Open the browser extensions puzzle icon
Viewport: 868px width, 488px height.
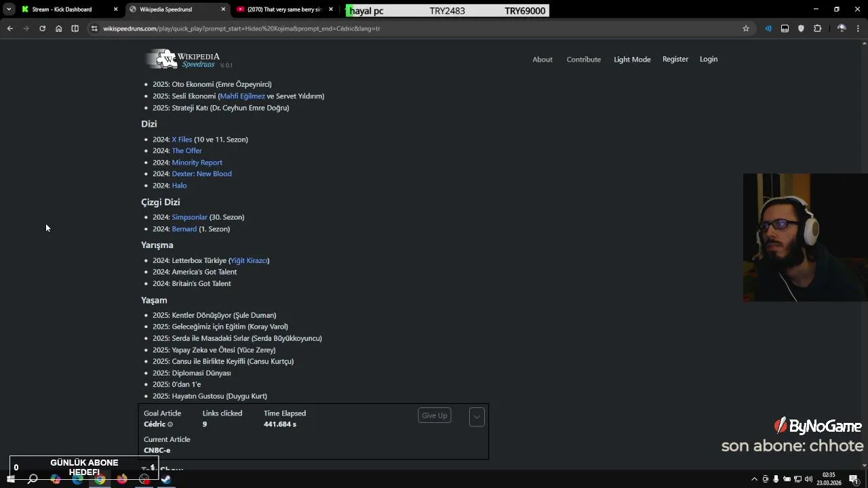tap(817, 28)
